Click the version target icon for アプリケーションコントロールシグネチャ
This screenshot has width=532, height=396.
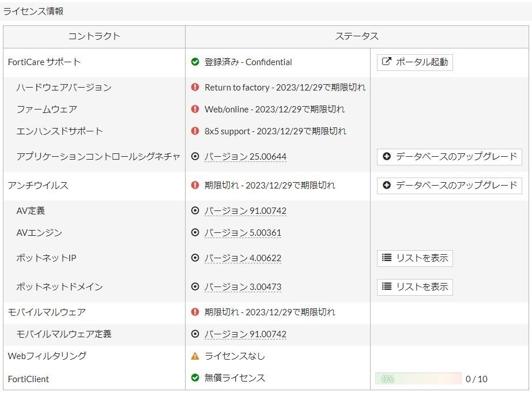196,156
